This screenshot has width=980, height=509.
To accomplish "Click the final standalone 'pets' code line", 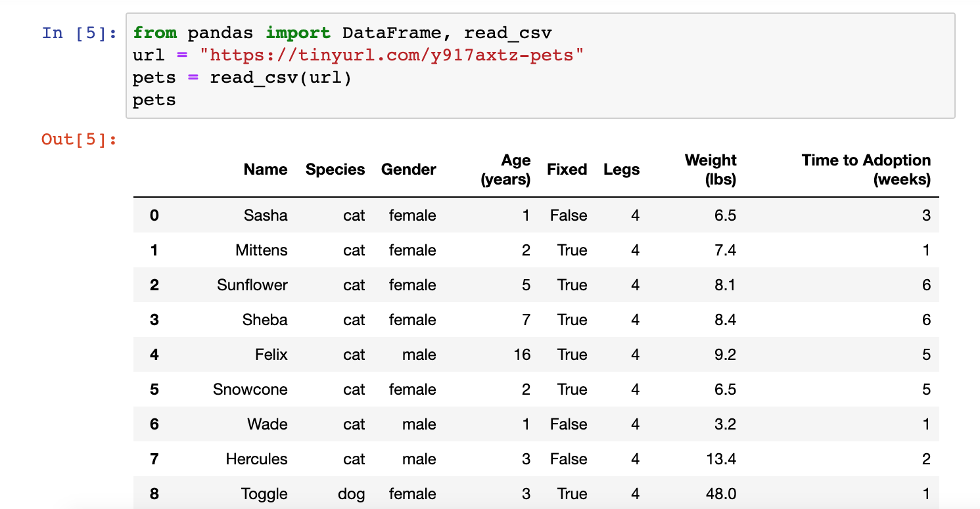I will (x=154, y=100).
